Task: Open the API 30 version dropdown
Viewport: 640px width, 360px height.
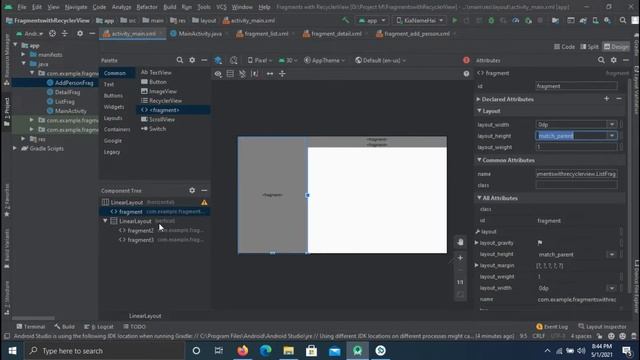Action: (x=288, y=60)
